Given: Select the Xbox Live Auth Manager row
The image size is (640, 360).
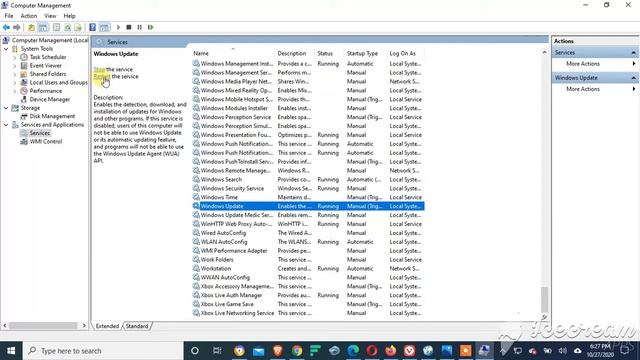Looking at the screenshot, I should [308, 296].
